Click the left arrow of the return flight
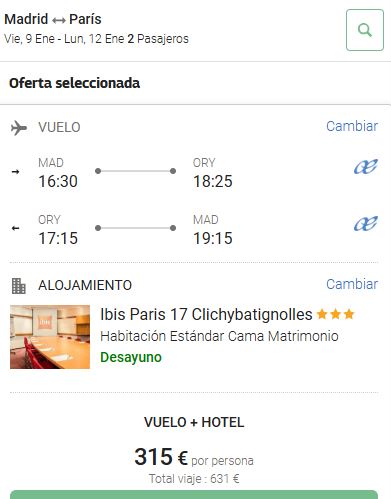The height and width of the screenshot is (499, 391). pyautogui.click(x=15, y=228)
